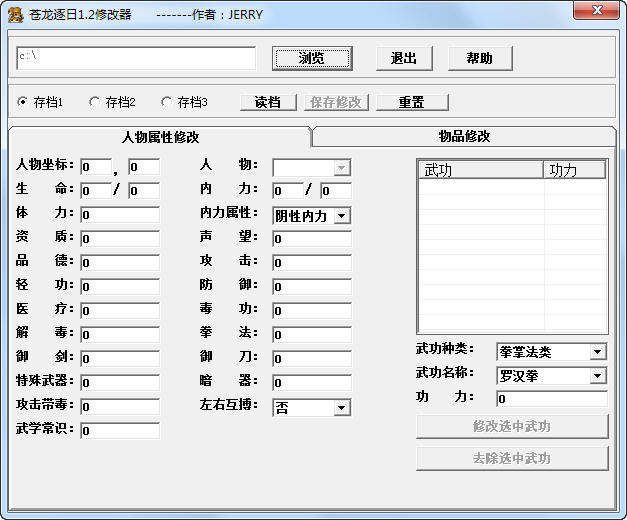627x520 pixels.
Task: Focus the 防御 input field
Action: point(312,287)
